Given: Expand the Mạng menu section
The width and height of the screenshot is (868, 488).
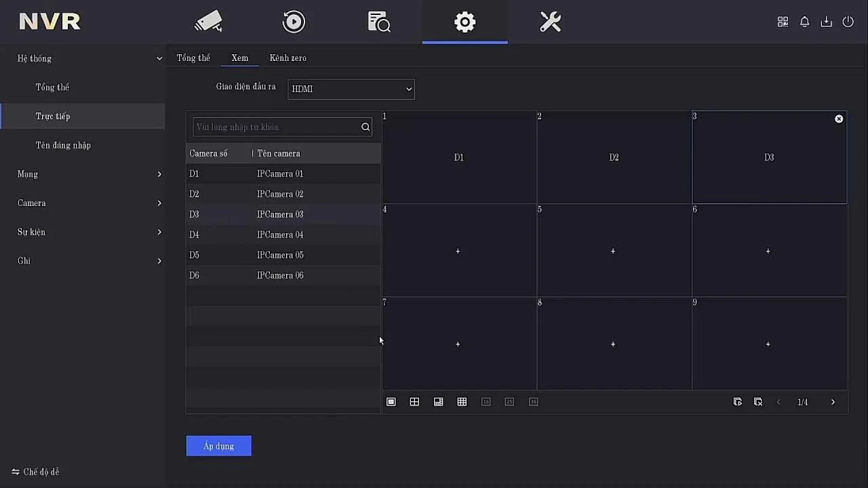Looking at the screenshot, I should (x=90, y=174).
